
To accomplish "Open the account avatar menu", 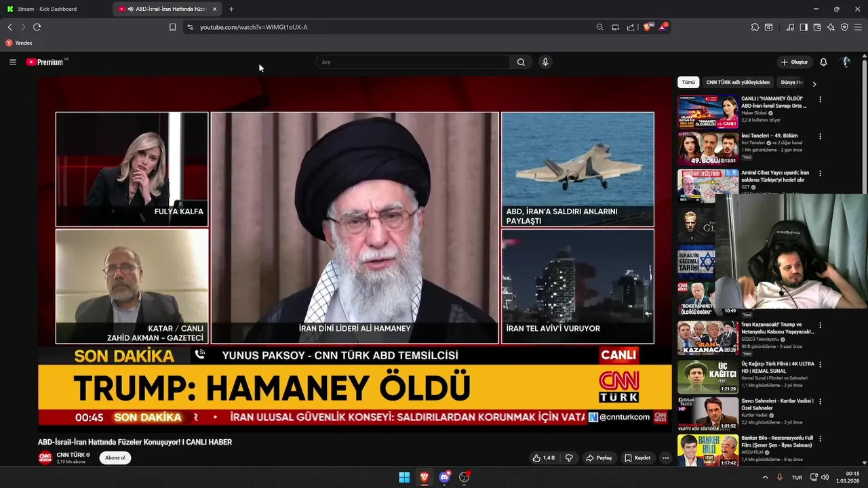I will click(846, 62).
